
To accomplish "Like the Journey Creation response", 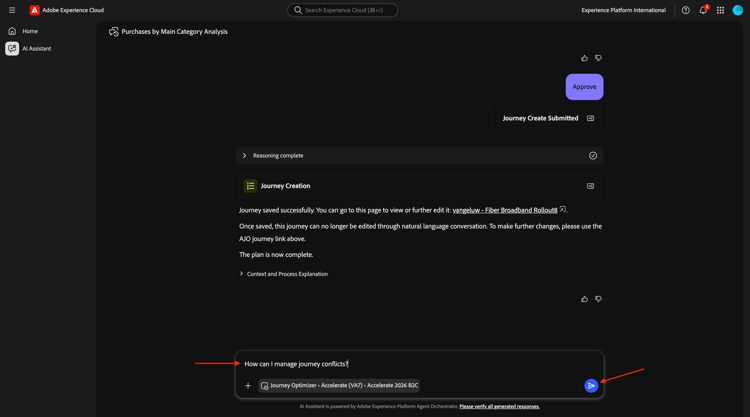I will [x=585, y=299].
